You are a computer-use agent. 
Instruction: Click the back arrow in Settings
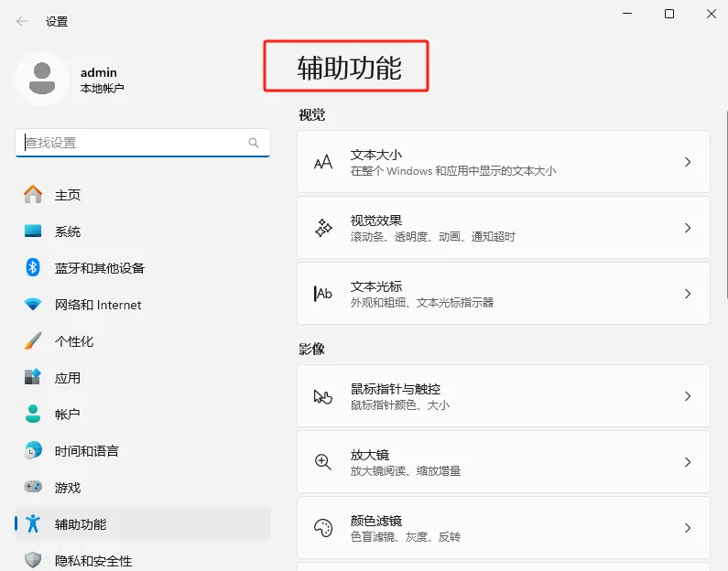coord(21,21)
